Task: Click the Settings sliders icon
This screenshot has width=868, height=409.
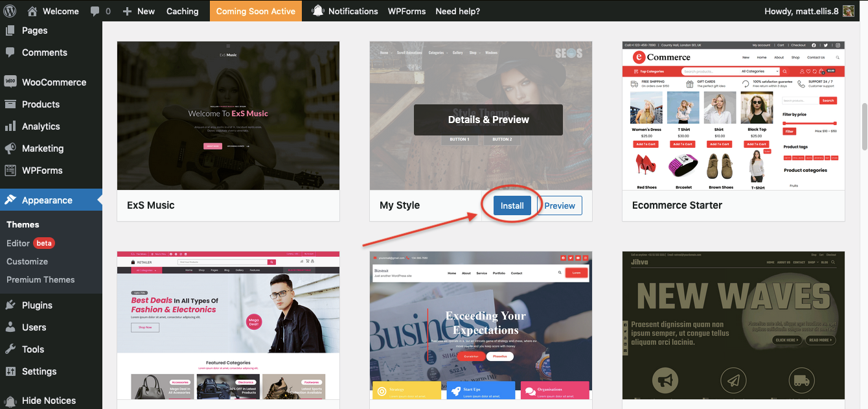Action: 10,371
